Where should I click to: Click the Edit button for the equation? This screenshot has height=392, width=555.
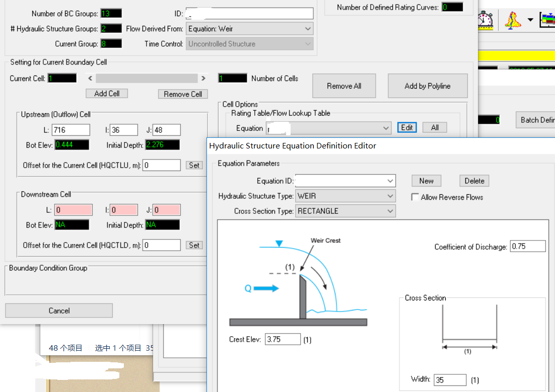tap(407, 128)
